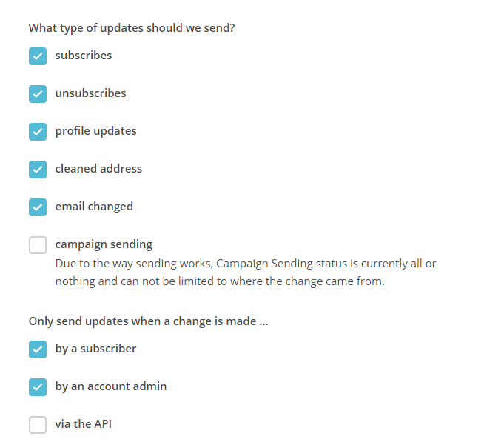Deselect the by an account admin checkbox

(38, 386)
